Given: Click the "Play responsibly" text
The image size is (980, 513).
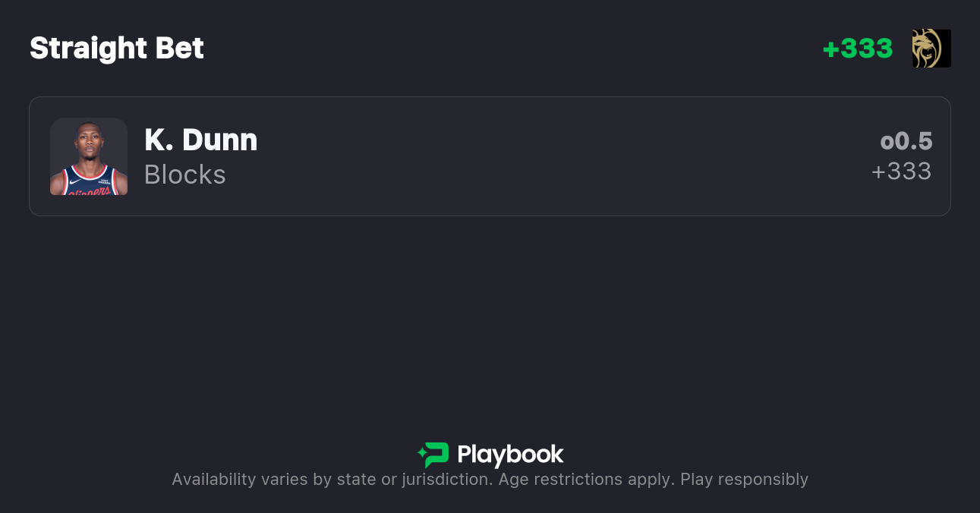Looking at the screenshot, I should pyautogui.click(x=744, y=480).
